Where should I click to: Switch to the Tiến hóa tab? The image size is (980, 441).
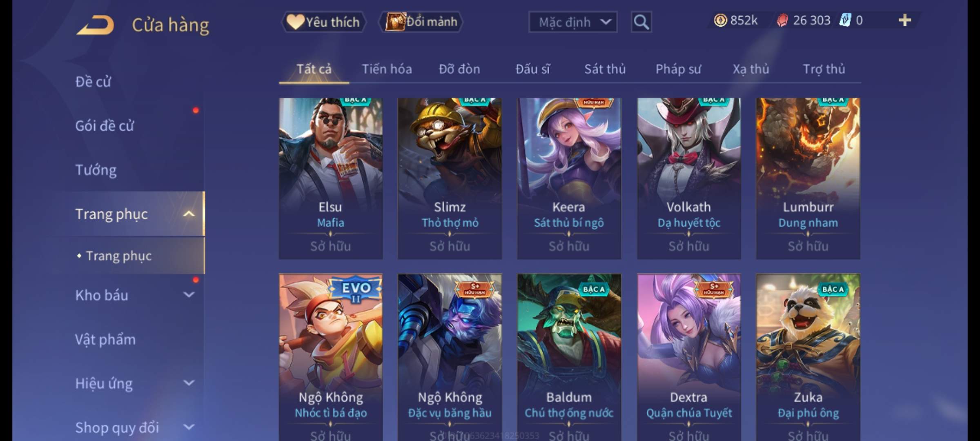point(387,69)
